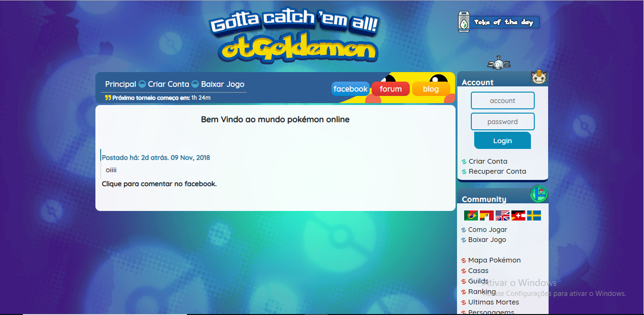Focus the account input field

(502, 101)
